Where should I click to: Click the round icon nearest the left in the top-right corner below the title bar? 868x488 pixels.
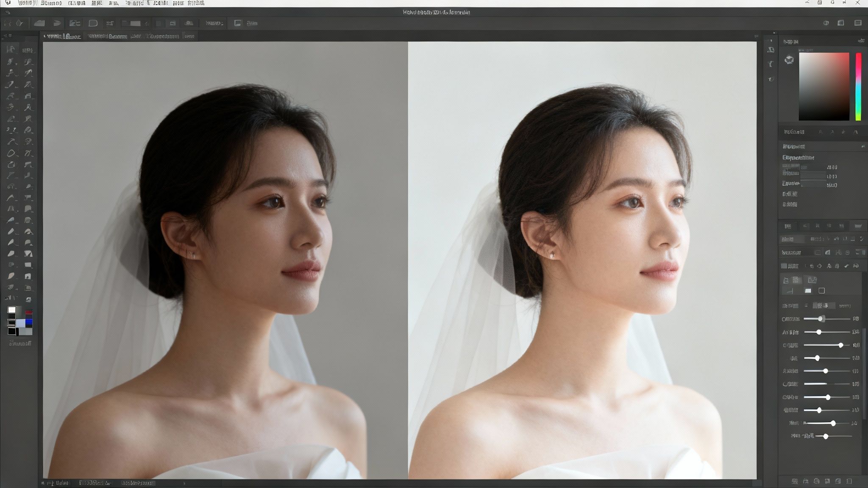[826, 23]
